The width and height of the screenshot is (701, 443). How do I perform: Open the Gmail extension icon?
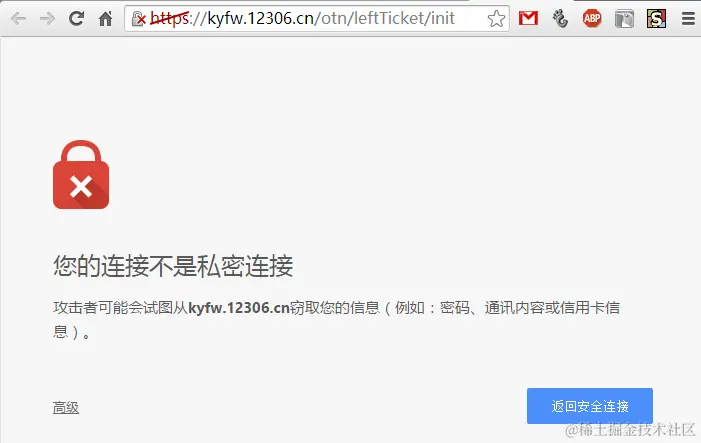coord(528,18)
